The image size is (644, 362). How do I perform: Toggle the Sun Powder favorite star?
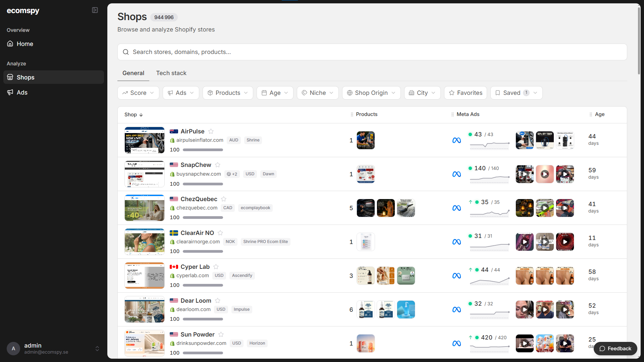pos(221,335)
